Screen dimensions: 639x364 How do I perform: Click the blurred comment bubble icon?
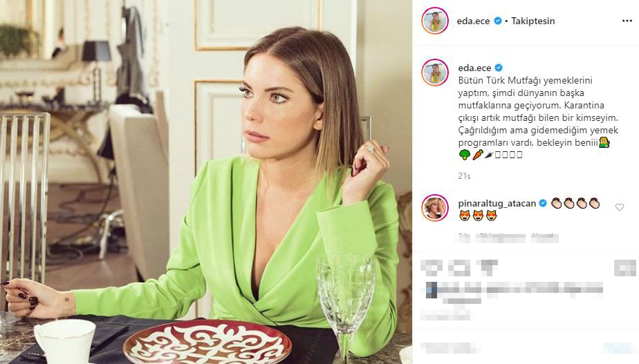click(x=459, y=268)
